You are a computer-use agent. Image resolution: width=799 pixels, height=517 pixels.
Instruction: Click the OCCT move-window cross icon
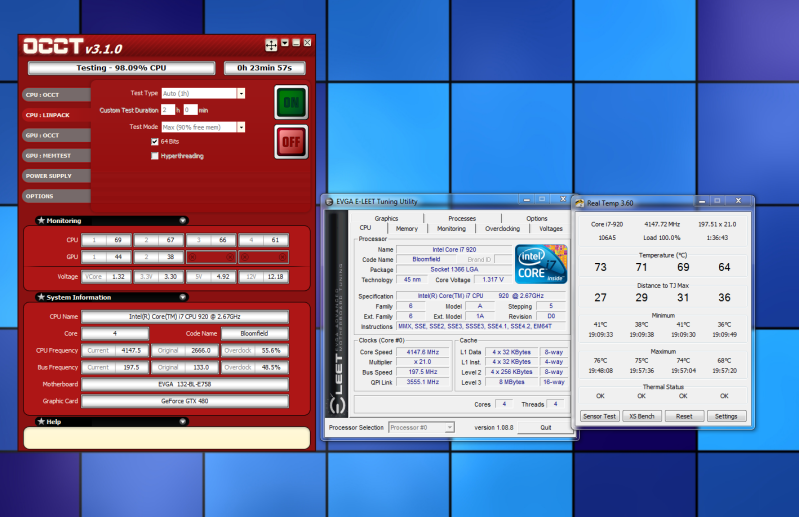click(271, 45)
